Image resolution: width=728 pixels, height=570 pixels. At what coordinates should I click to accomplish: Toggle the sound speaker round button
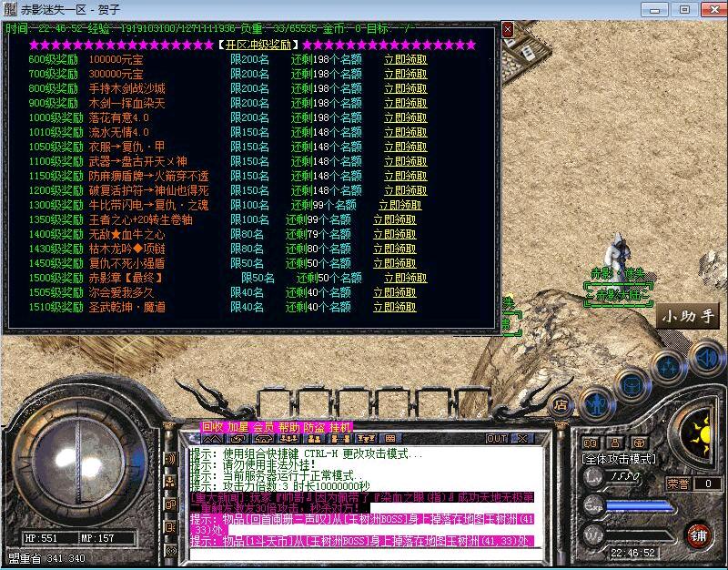(x=706, y=358)
